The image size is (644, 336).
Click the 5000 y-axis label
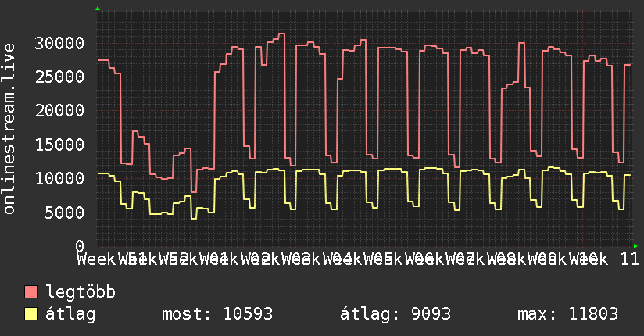pos(65,213)
